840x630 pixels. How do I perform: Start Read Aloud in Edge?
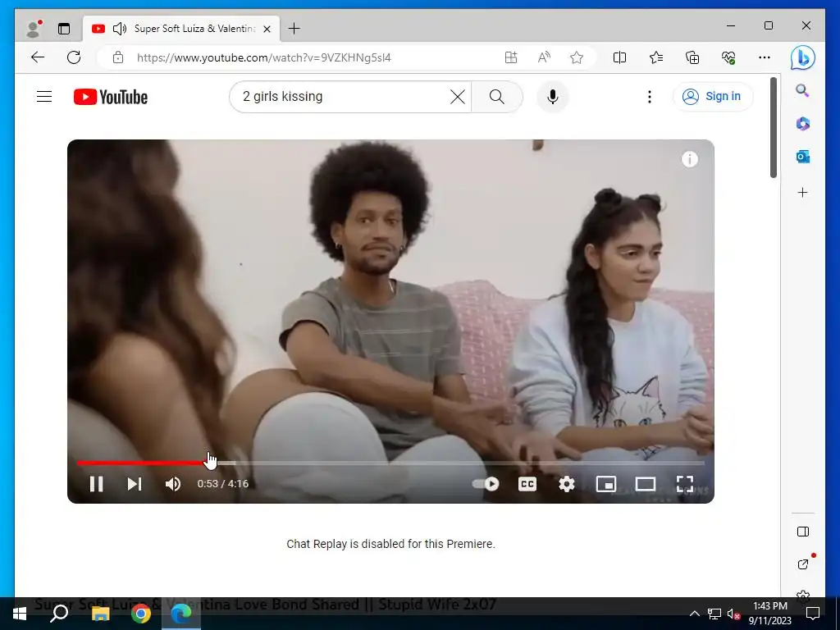pos(544,57)
